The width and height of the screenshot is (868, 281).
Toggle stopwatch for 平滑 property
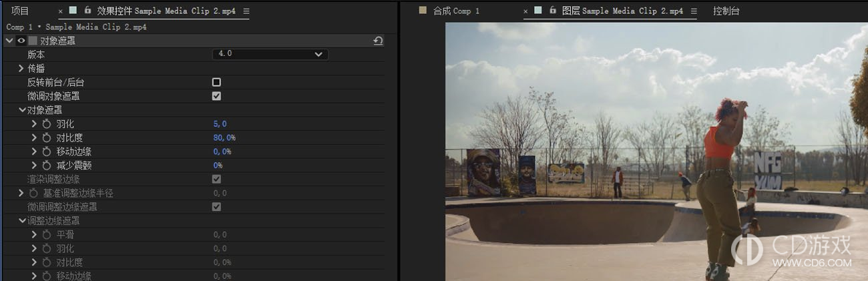pos(46,235)
